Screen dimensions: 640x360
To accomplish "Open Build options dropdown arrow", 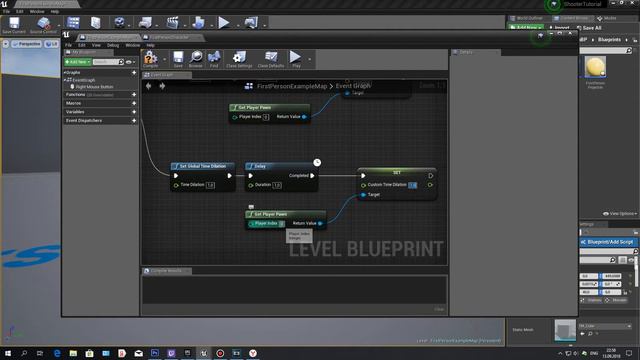I will [212, 25].
